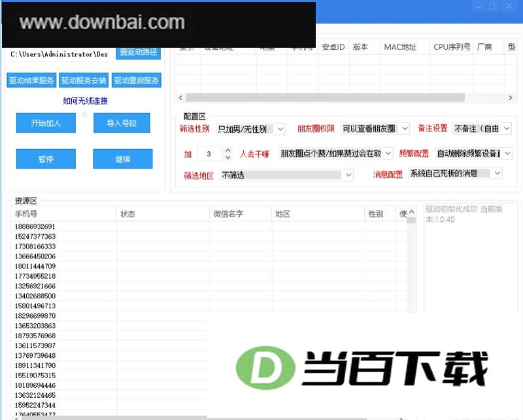This screenshot has width=523, height=420.
Task: Select phone number 18911341790
Action: point(35,365)
